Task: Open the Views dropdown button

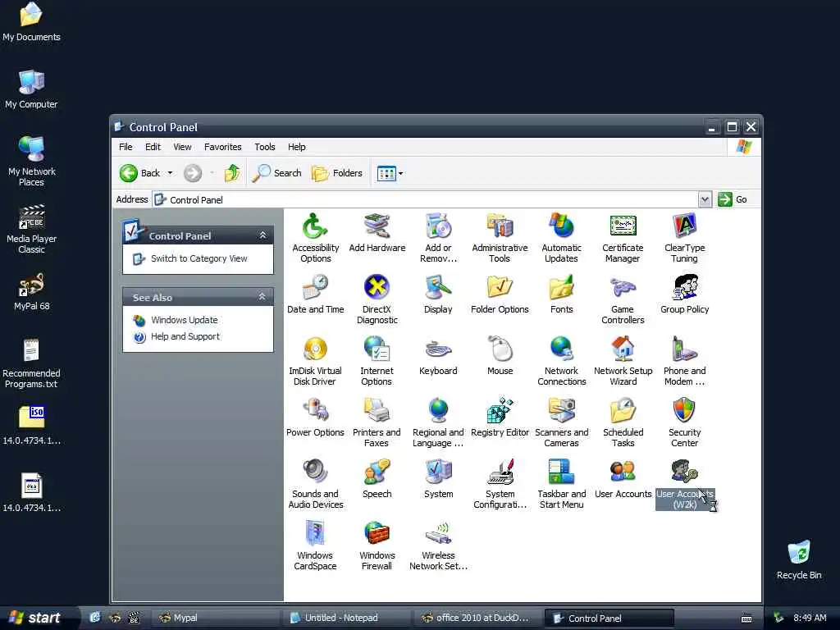Action: pos(390,173)
